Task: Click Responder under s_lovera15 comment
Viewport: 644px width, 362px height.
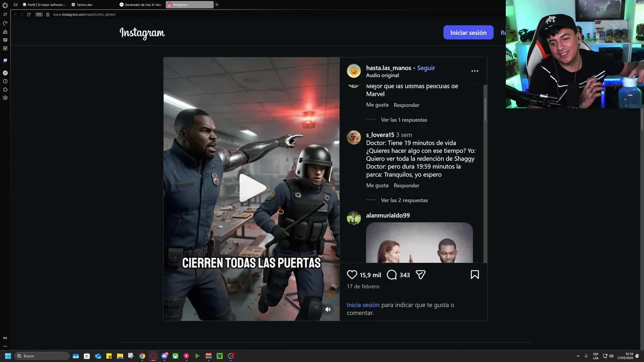Action: [x=407, y=186]
